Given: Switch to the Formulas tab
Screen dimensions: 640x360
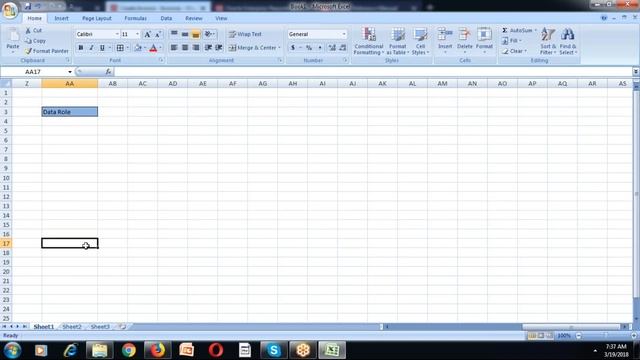Looking at the screenshot, I should point(136,18).
